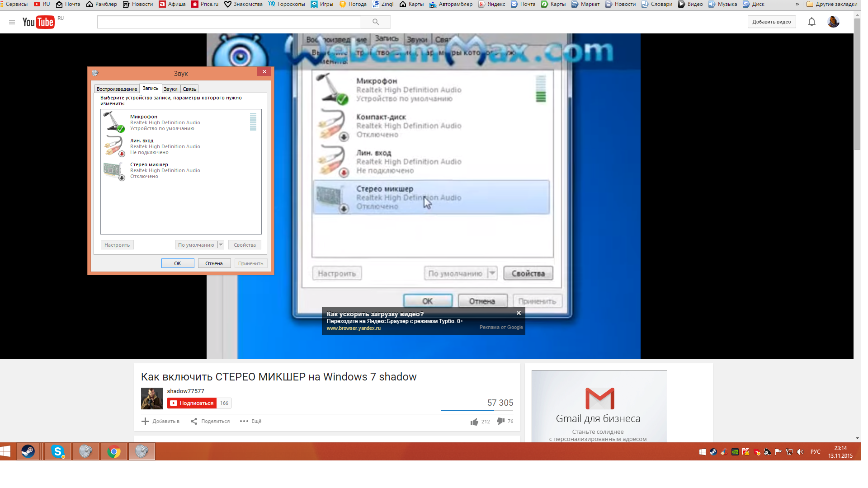The width and height of the screenshot is (868, 488).
Task: Open the Авторамблер bookmark
Action: point(451,4)
